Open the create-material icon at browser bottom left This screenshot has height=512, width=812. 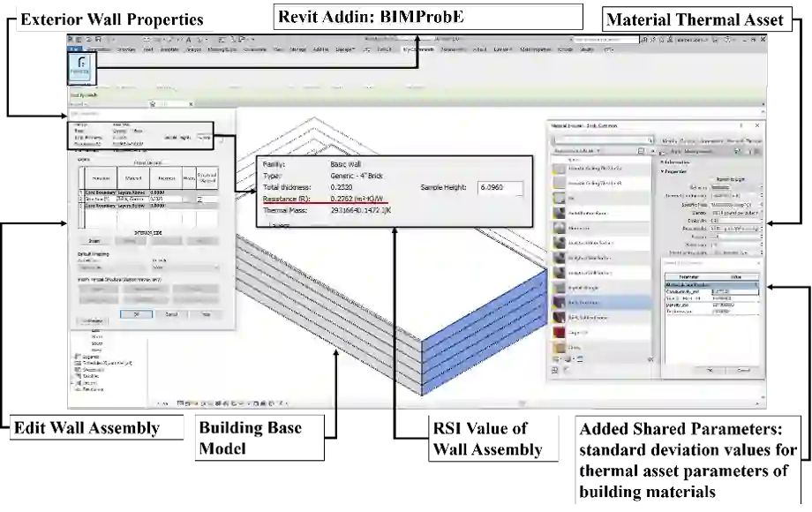coord(556,359)
